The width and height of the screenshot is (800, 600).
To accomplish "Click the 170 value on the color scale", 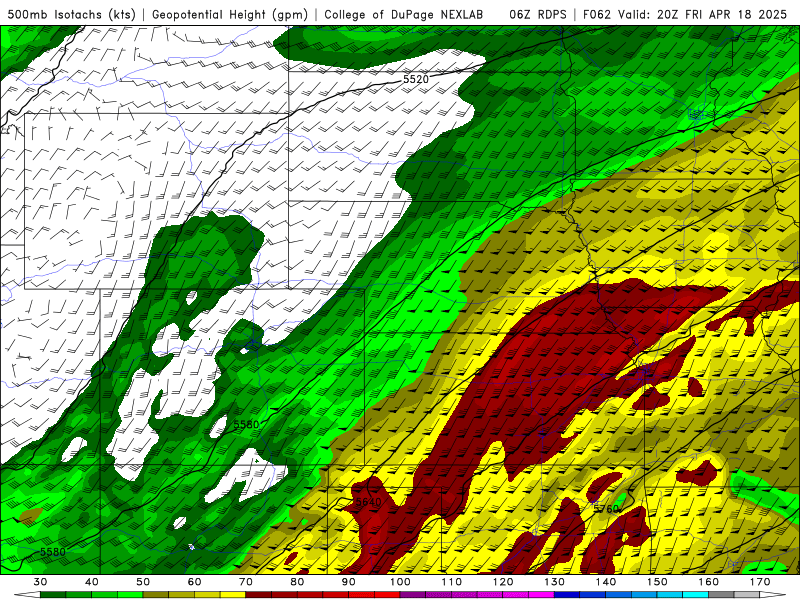I will pos(760,582).
